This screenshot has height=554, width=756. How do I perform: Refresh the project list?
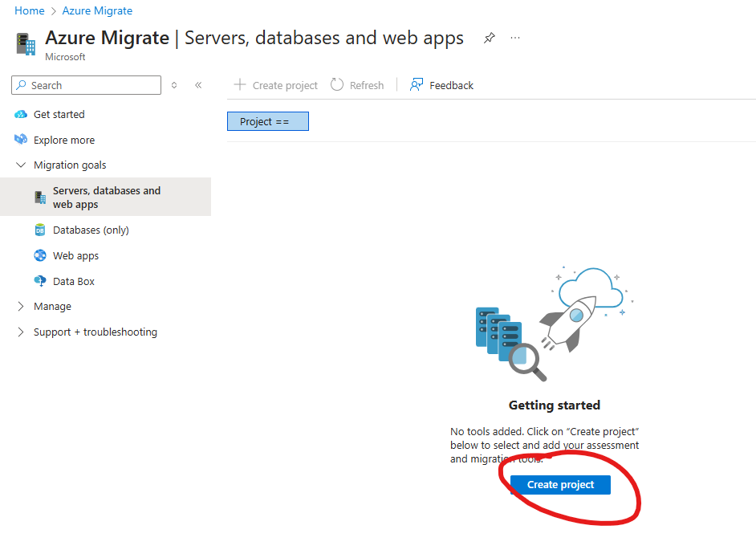[x=358, y=85]
